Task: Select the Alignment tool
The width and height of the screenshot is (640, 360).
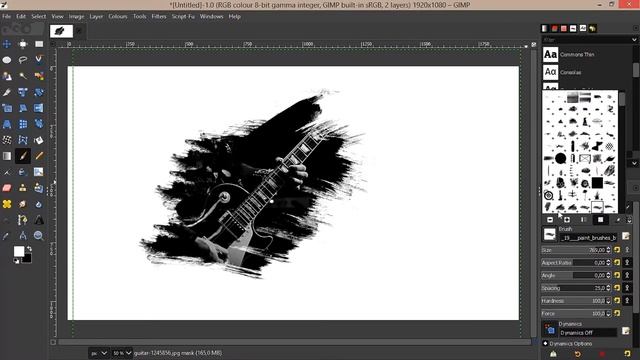Action: pyautogui.click(x=23, y=44)
